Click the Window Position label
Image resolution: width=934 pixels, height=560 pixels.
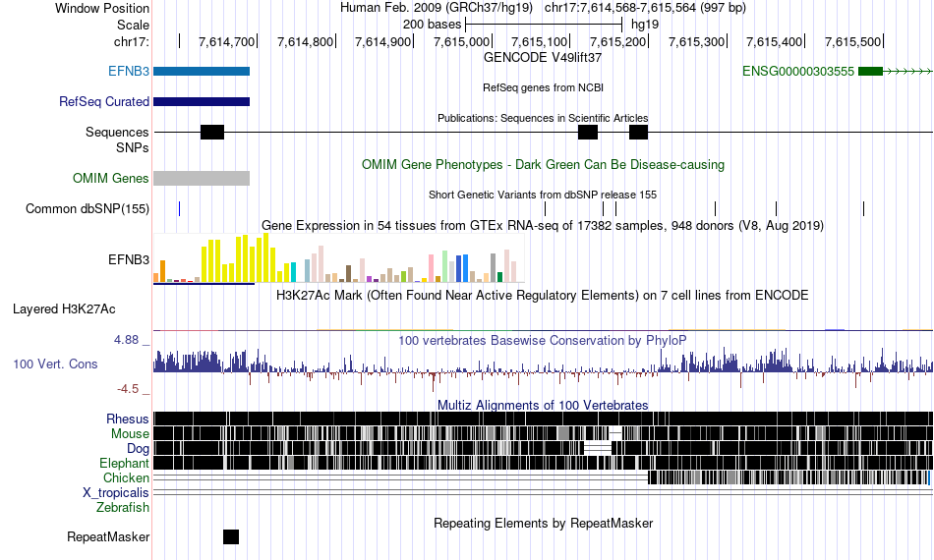(102, 8)
